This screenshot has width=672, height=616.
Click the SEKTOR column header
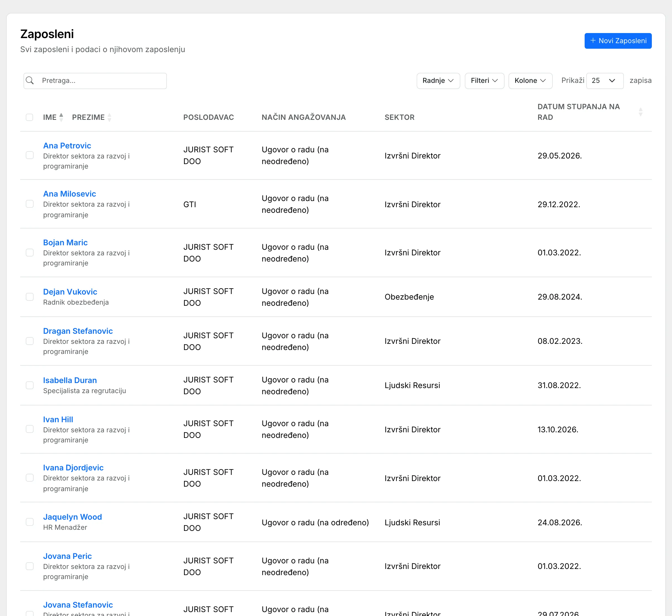399,117
